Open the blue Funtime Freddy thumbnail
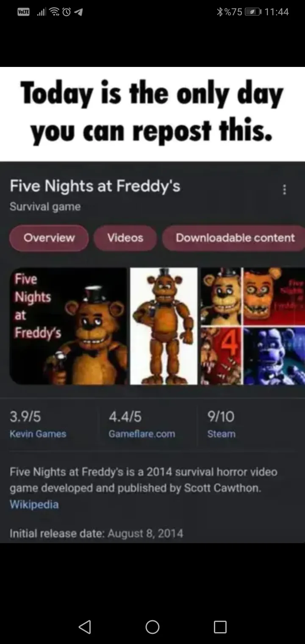The image size is (305, 644). [x=274, y=356]
